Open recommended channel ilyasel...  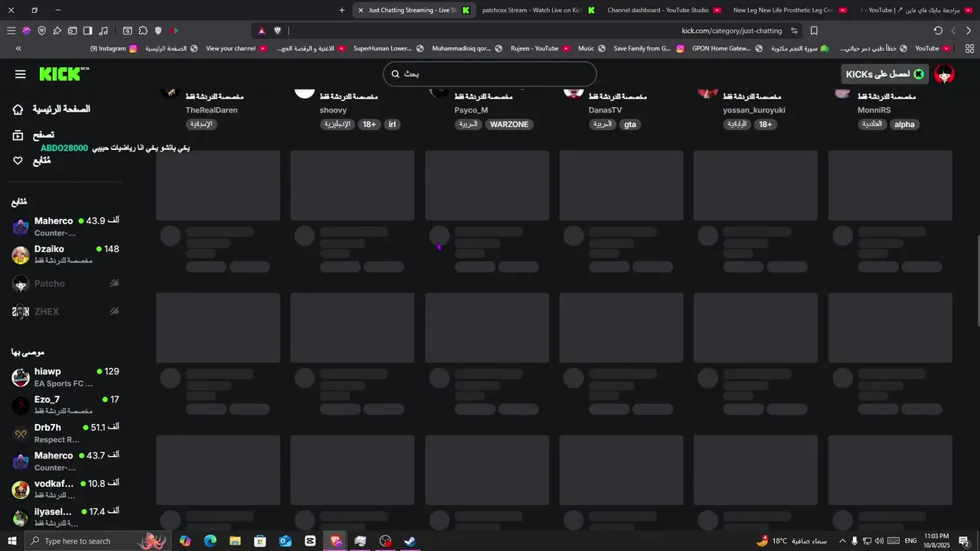(66, 517)
